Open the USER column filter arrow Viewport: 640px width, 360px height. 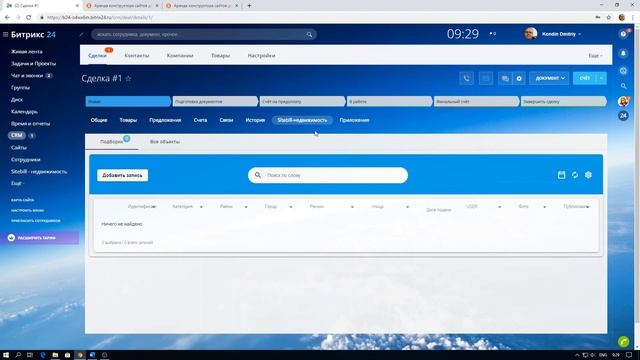click(x=499, y=207)
